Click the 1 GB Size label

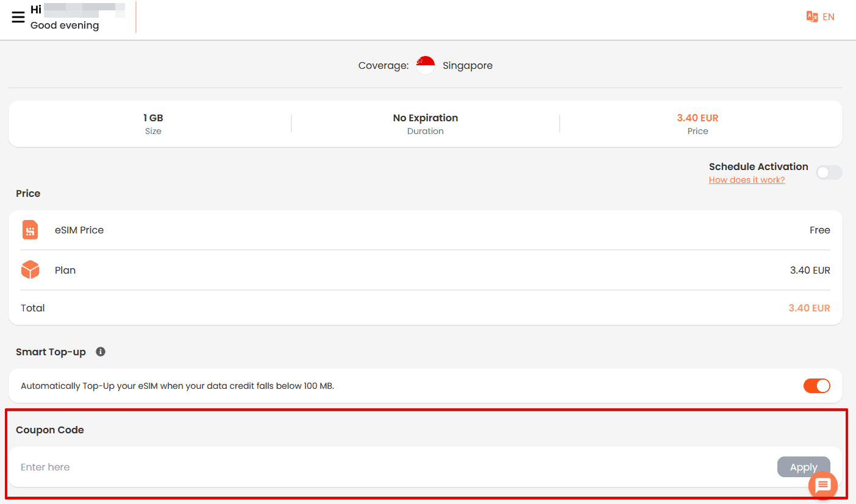click(153, 118)
